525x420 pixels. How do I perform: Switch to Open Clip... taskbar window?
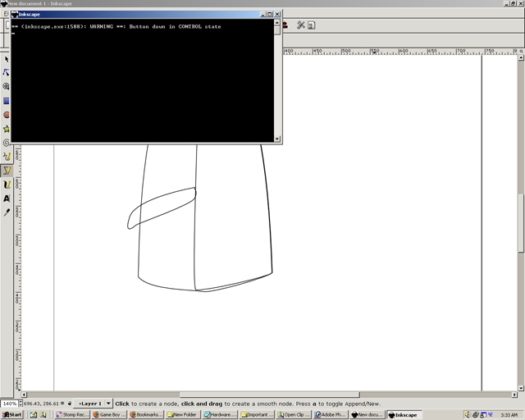294,414
